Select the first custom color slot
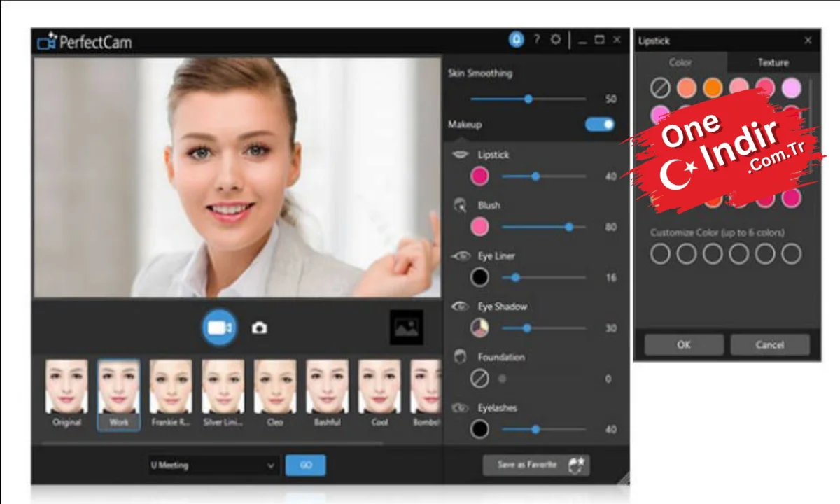Image resolution: width=840 pixels, height=504 pixels. click(660, 253)
